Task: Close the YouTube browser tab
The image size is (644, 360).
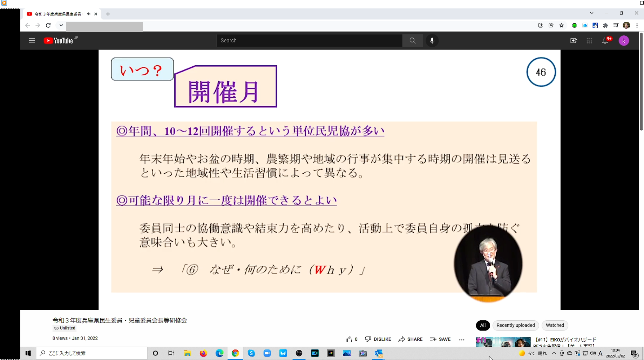Action: (x=96, y=14)
